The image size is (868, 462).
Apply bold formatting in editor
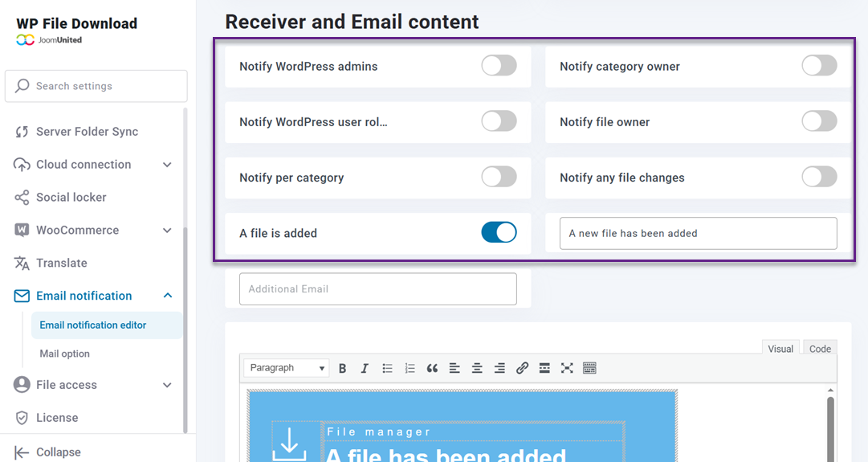[343, 368]
